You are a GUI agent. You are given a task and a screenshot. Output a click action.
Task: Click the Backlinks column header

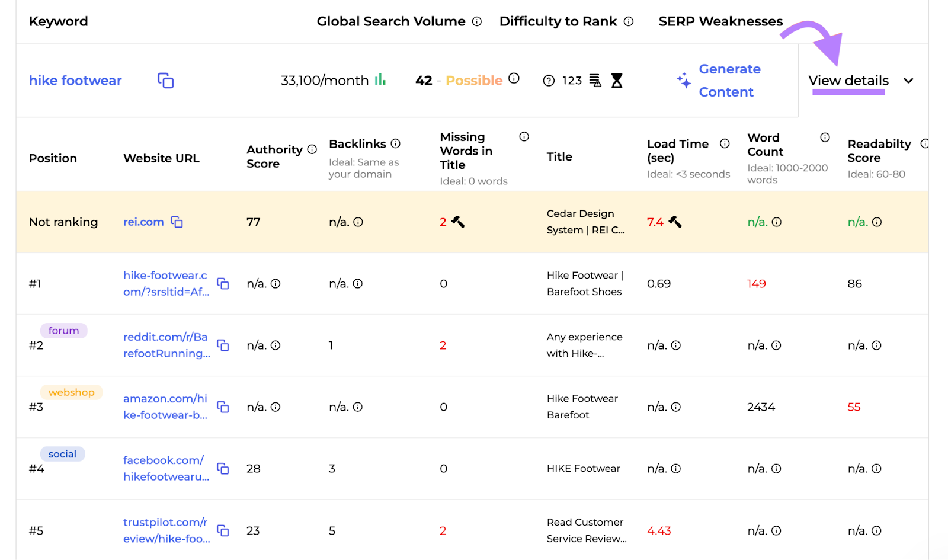(357, 144)
